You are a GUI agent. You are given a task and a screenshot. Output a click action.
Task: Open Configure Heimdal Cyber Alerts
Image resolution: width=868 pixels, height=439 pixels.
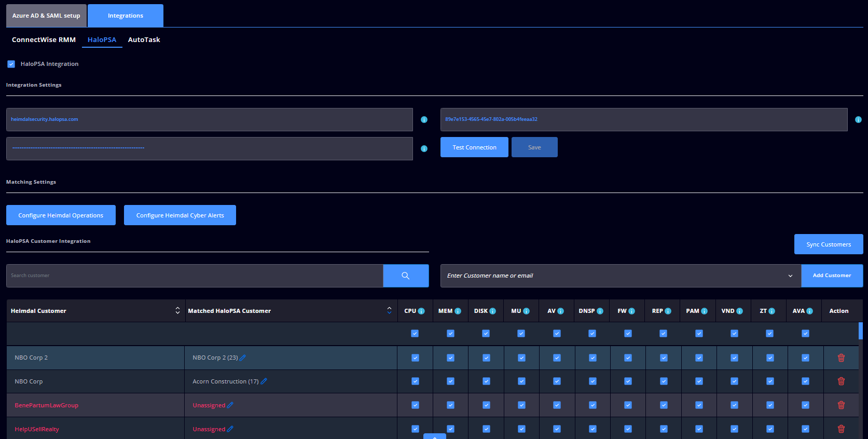[x=180, y=215]
